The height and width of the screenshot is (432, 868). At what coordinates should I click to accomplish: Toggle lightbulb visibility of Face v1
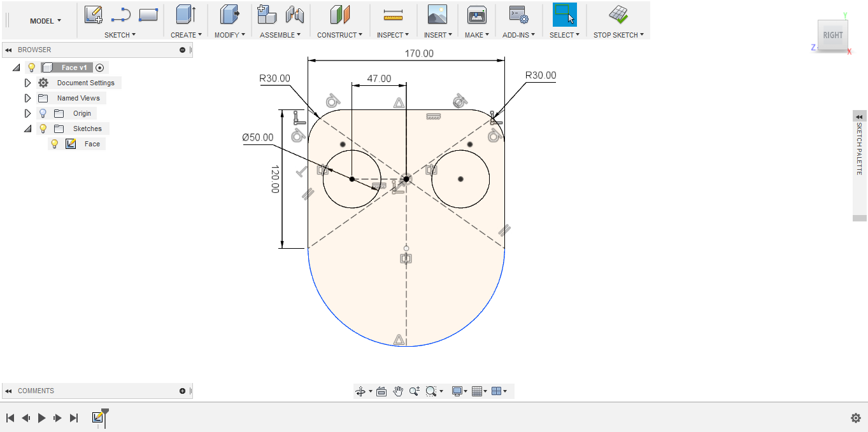[31, 67]
